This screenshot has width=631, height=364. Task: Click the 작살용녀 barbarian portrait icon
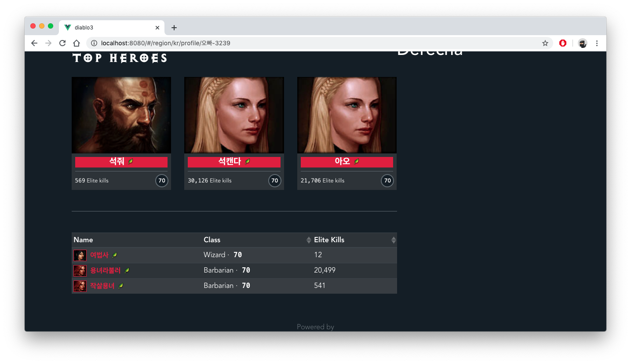coord(80,286)
